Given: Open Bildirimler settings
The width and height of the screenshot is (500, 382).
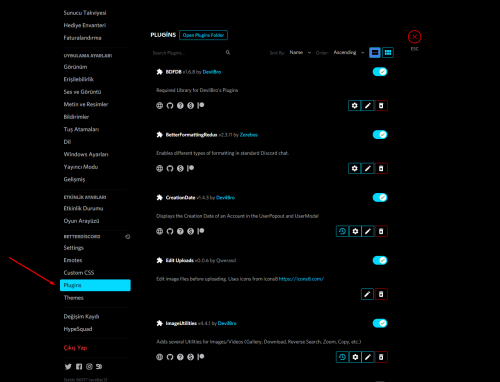Looking at the screenshot, I should pyautogui.click(x=95, y=117).
